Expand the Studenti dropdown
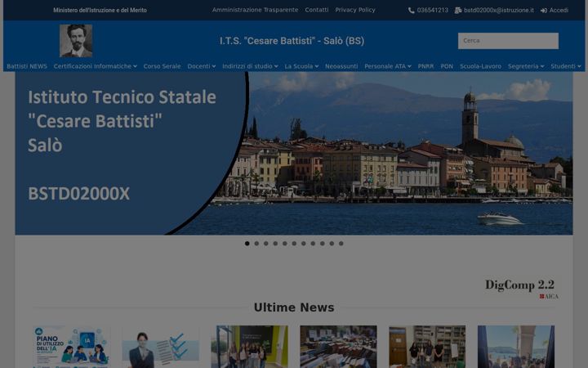 [565, 66]
